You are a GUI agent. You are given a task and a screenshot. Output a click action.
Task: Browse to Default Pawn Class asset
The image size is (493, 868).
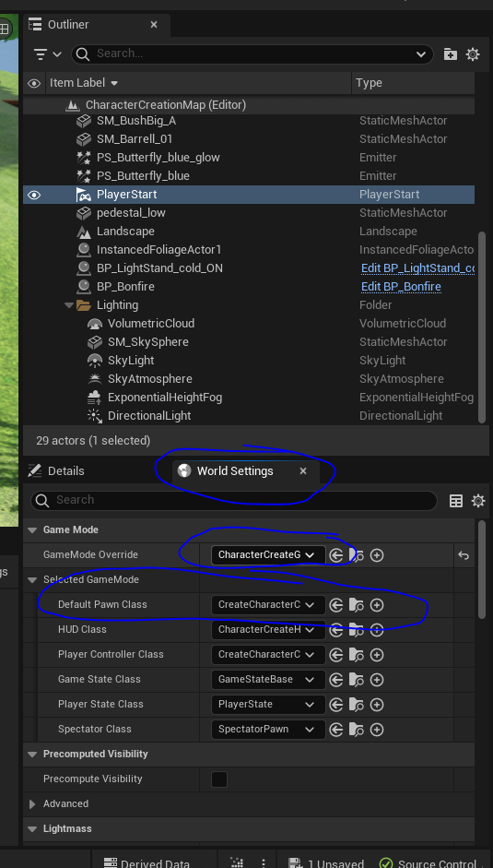[x=357, y=605]
